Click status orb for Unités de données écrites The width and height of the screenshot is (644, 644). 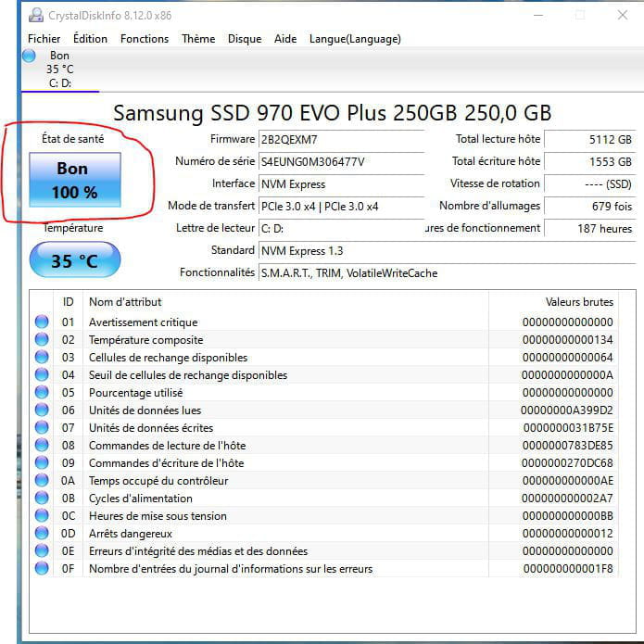coord(42,427)
